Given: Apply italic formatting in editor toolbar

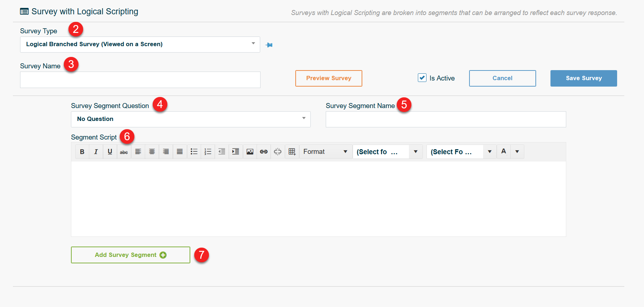Looking at the screenshot, I should 96,152.
